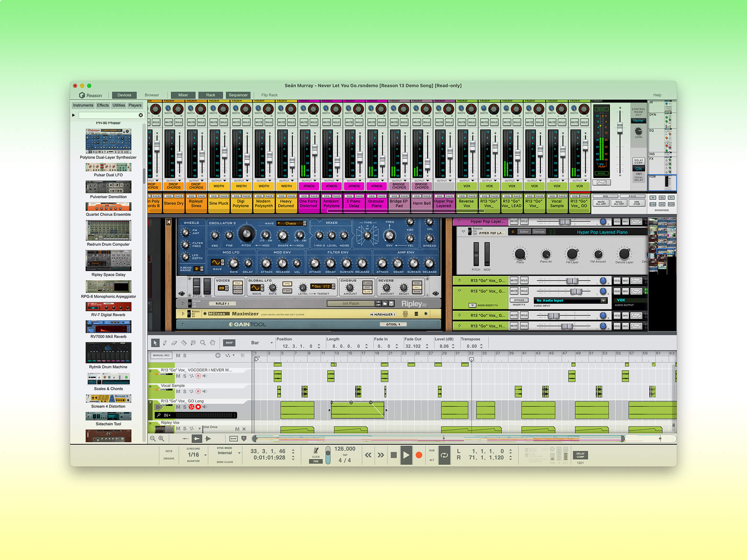Click the Rewind button in transport
Image resolution: width=747 pixels, height=560 pixels.
coord(368,455)
